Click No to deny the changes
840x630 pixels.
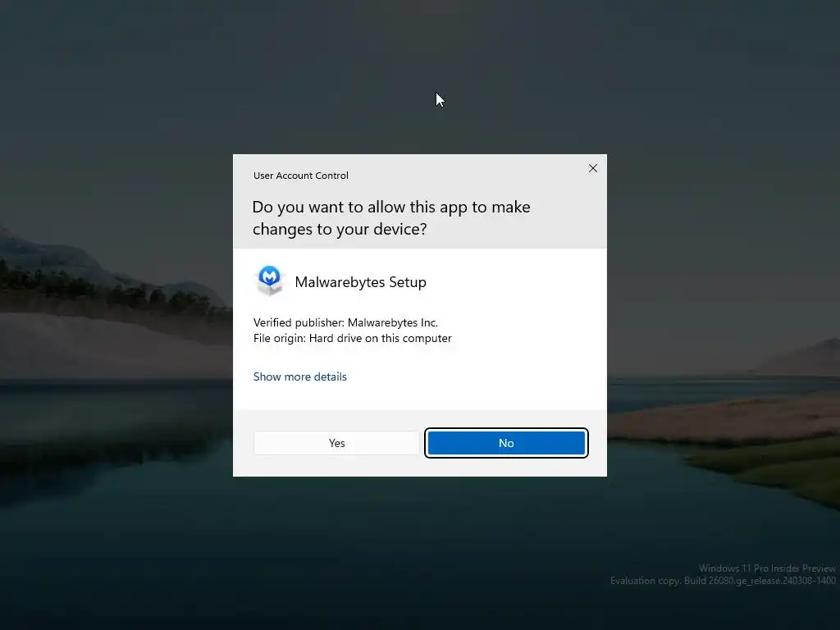pyautogui.click(x=506, y=443)
